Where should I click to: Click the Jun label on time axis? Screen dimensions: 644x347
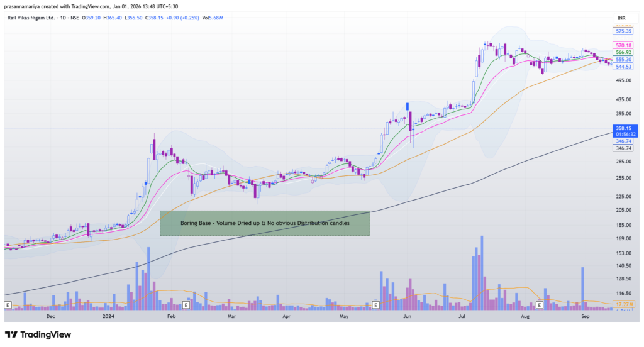point(407,316)
